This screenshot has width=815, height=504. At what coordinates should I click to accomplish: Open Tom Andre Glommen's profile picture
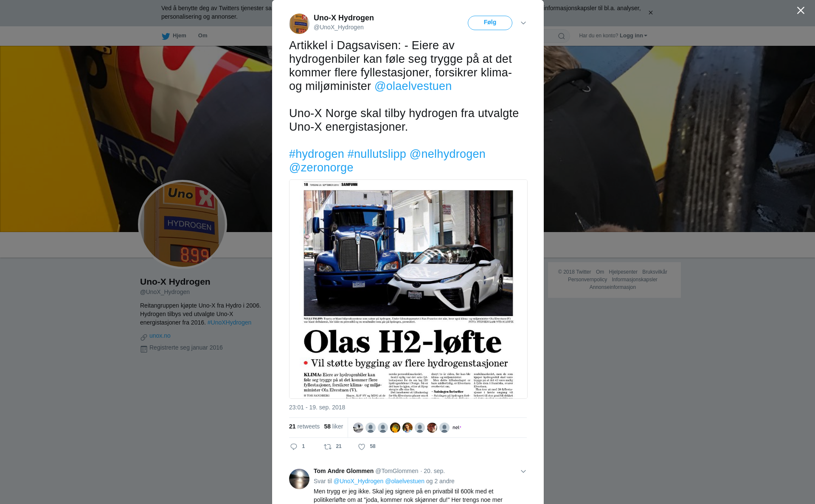299,479
